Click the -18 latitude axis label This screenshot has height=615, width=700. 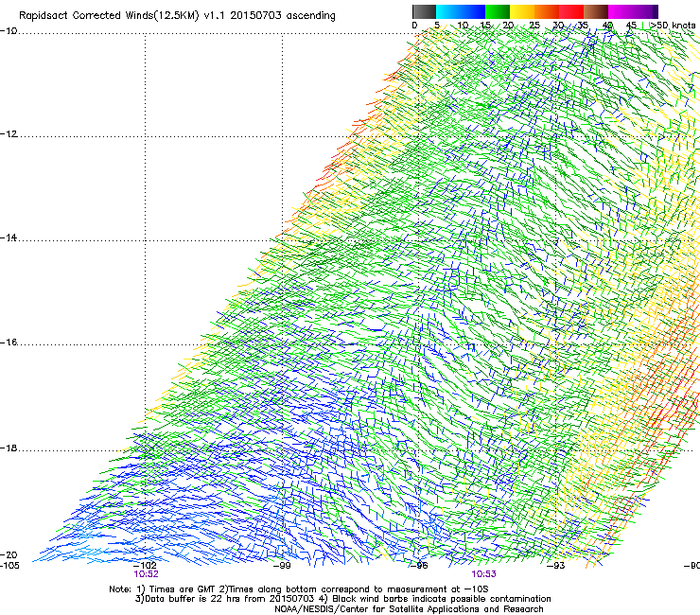pos(9,448)
